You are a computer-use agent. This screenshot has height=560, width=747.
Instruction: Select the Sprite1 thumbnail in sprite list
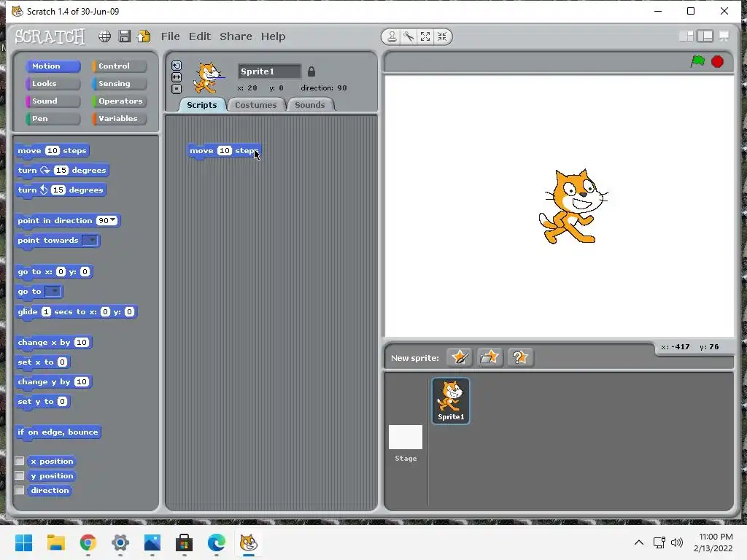click(451, 400)
